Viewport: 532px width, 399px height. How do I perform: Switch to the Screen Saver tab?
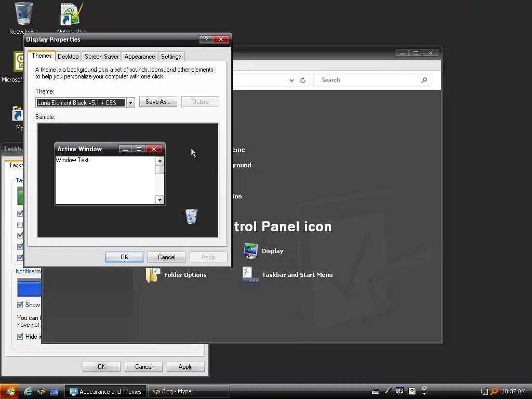point(102,57)
